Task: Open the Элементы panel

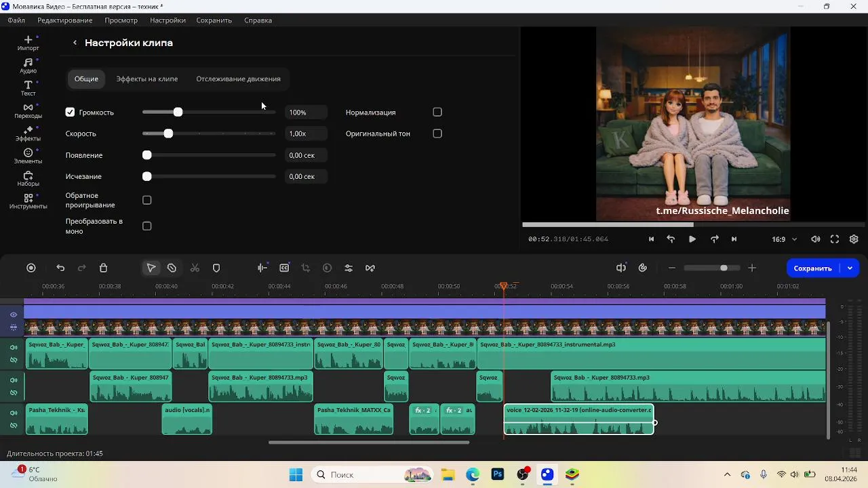Action: (x=28, y=156)
